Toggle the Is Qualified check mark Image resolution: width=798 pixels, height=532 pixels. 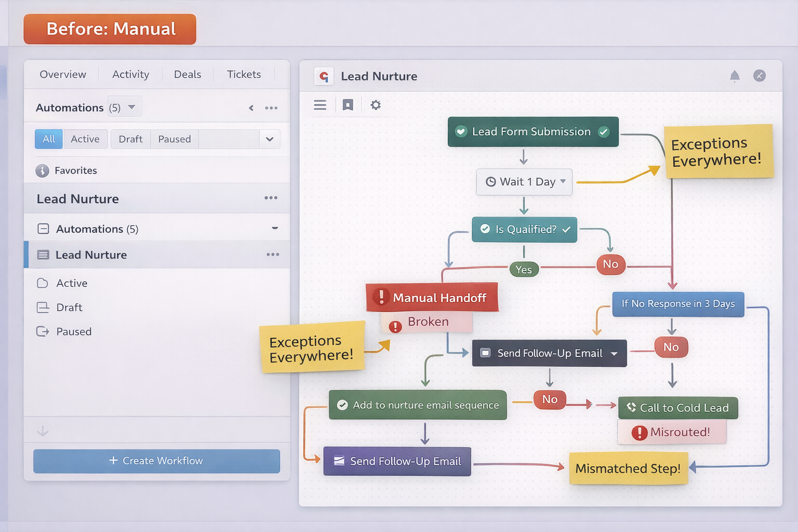click(x=566, y=229)
